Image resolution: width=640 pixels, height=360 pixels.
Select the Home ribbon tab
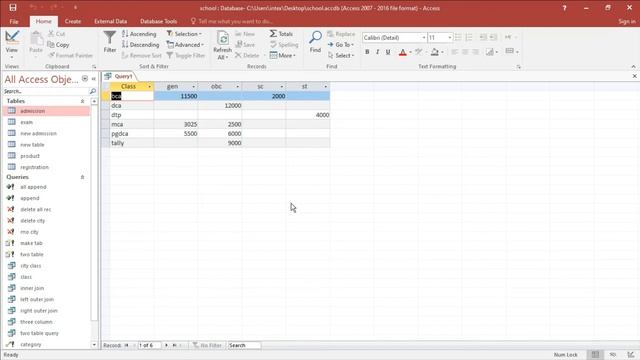(x=43, y=21)
